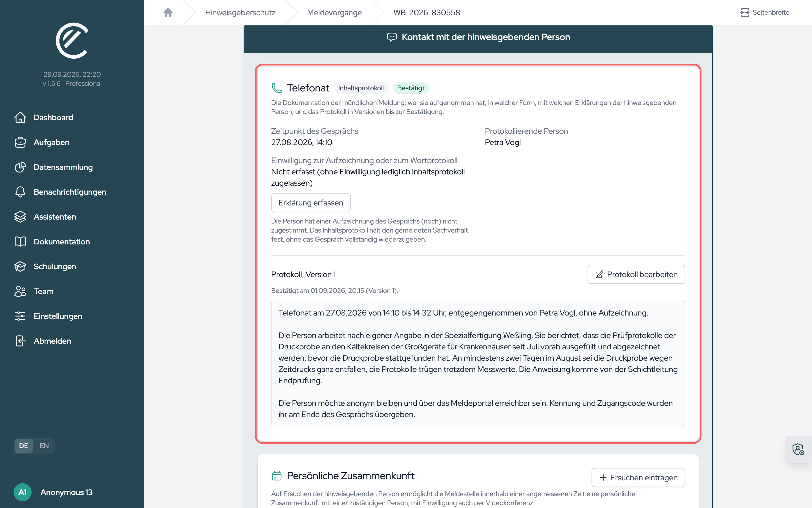
Task: Click 'Petra Vogl' protocol person value
Action: (x=503, y=143)
